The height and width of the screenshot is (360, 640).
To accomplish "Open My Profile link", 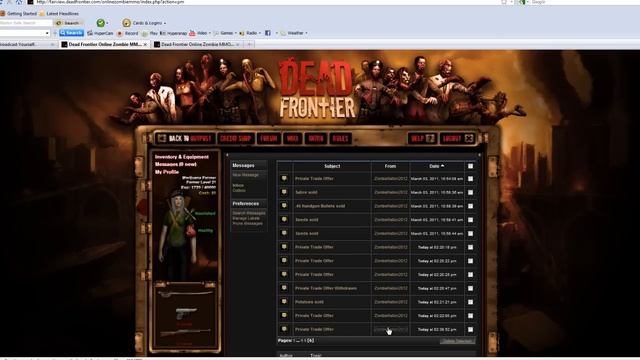I will click(167, 172).
